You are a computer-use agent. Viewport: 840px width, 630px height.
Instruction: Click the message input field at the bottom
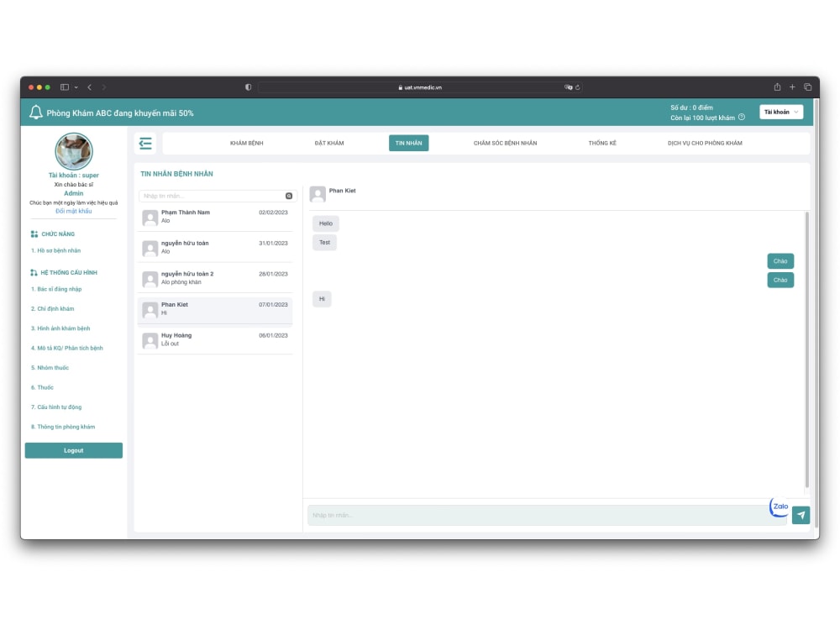coord(547,516)
